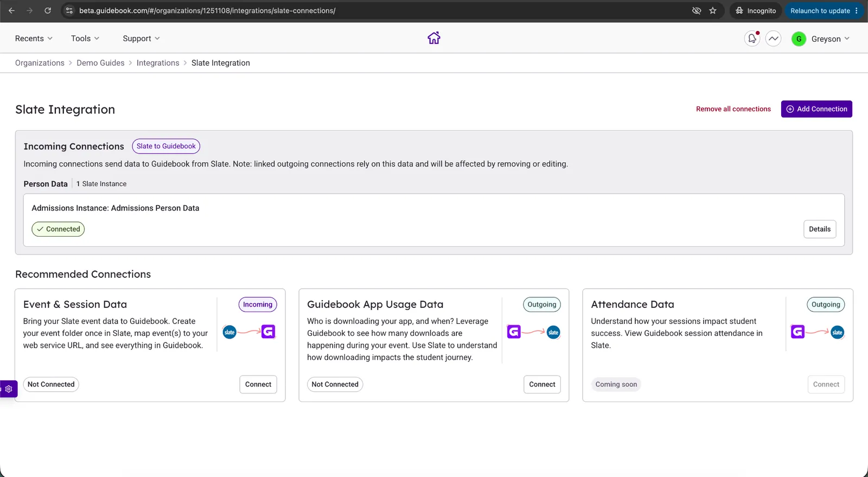Click the Slate logo in Event & Session Data card
Screen dimensions: 868x477
pos(229,332)
